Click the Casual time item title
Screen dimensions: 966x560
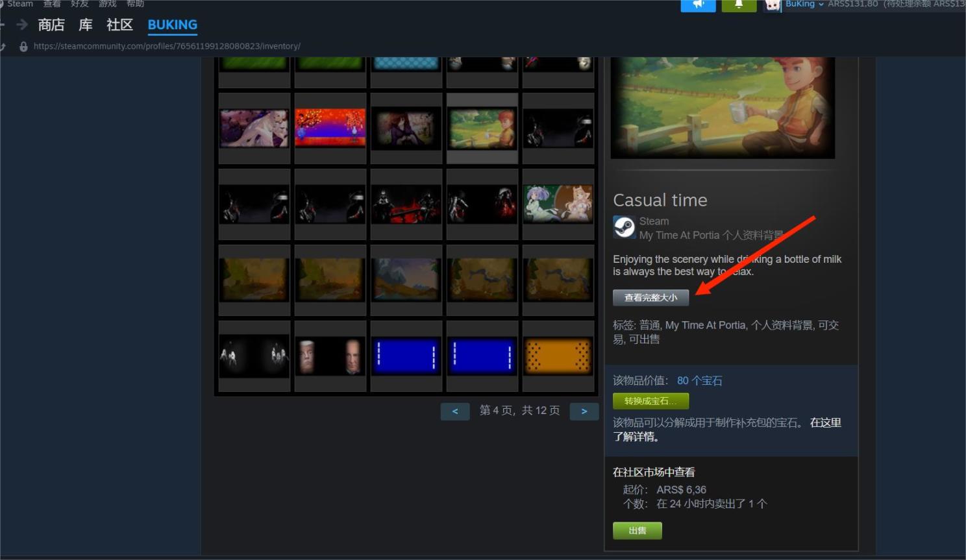click(660, 200)
